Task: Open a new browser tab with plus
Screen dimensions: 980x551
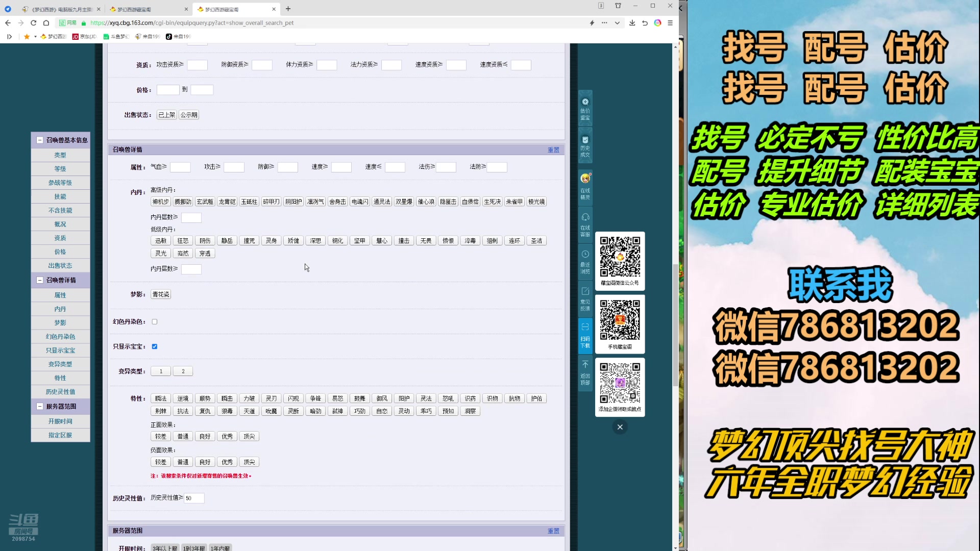Action: tap(288, 9)
